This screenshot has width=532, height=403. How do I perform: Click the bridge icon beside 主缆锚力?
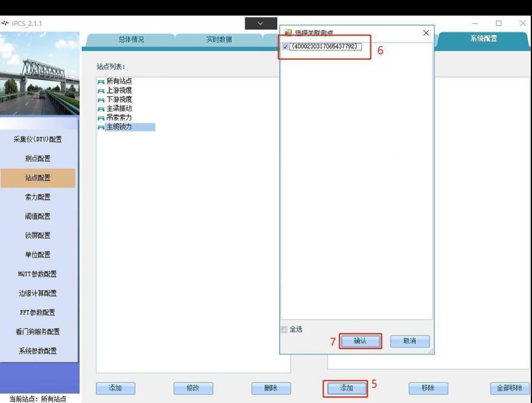click(101, 127)
